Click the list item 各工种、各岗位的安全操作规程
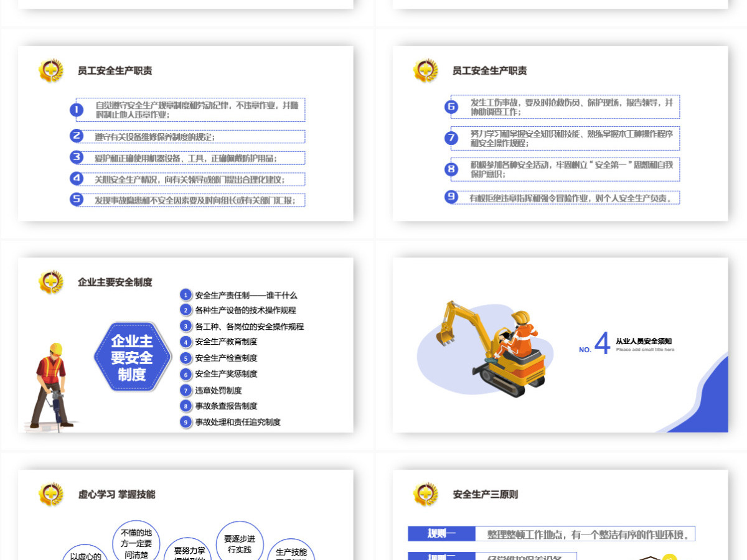Image resolution: width=747 pixels, height=560 pixels. click(x=250, y=326)
